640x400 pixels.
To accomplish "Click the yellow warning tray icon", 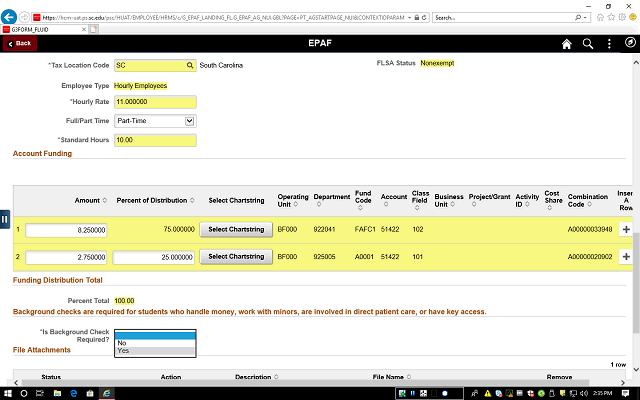I will coord(487,393).
